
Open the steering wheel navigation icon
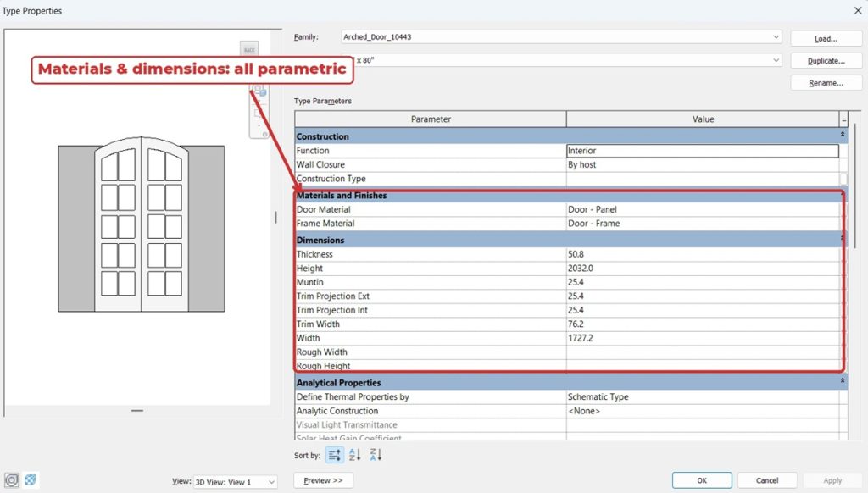[x=12, y=479]
